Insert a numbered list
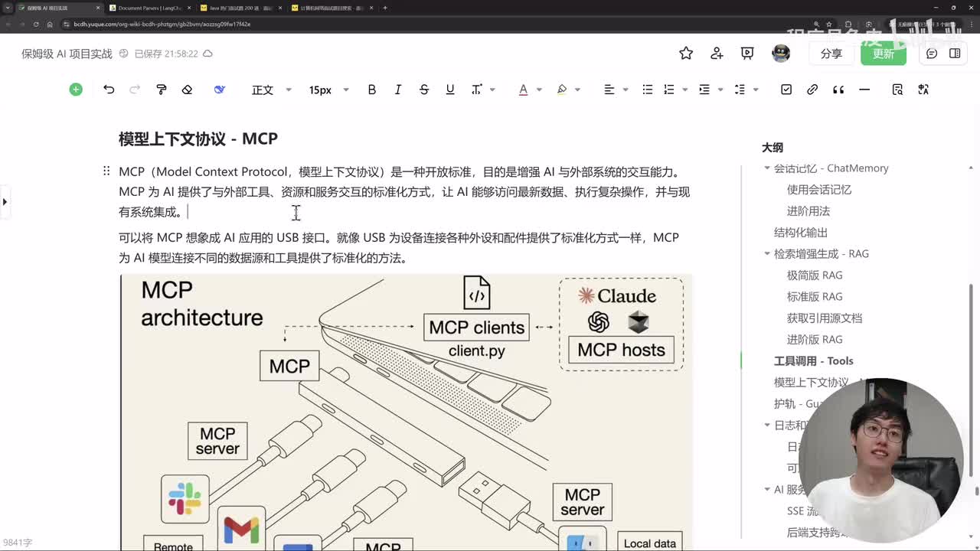980x551 pixels. pos(669,90)
